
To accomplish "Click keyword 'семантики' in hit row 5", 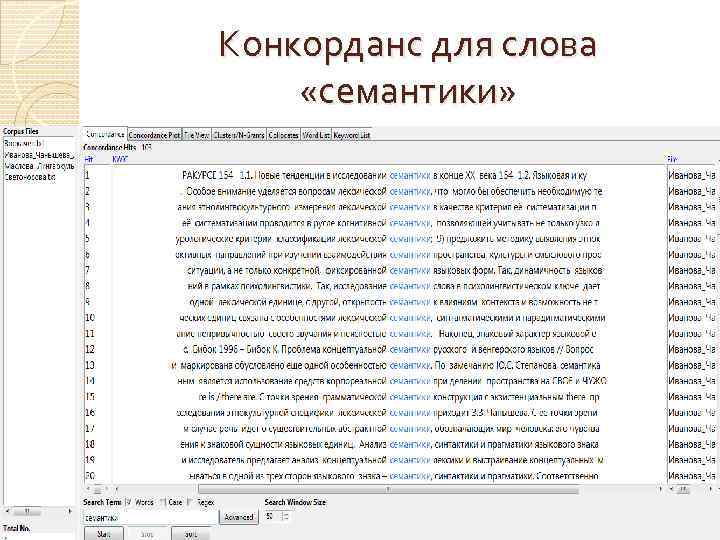I will coord(410,239).
